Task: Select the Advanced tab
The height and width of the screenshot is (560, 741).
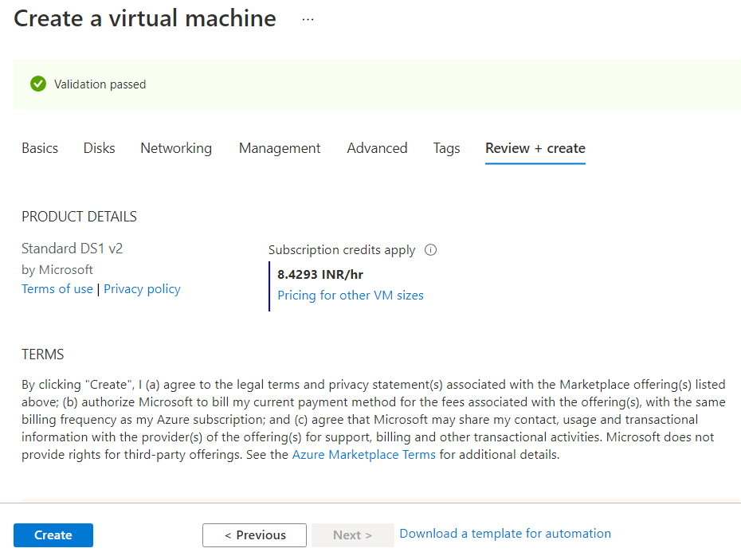Action: pos(377,148)
